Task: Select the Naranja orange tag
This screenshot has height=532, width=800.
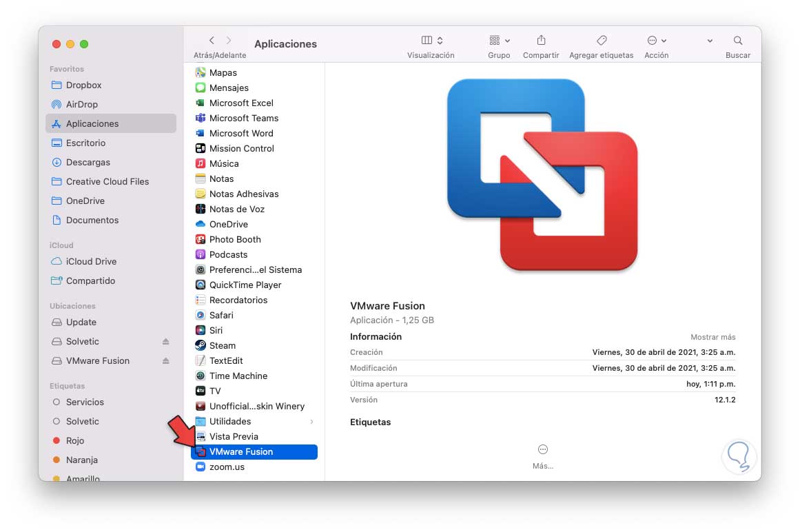Action: click(x=111, y=460)
